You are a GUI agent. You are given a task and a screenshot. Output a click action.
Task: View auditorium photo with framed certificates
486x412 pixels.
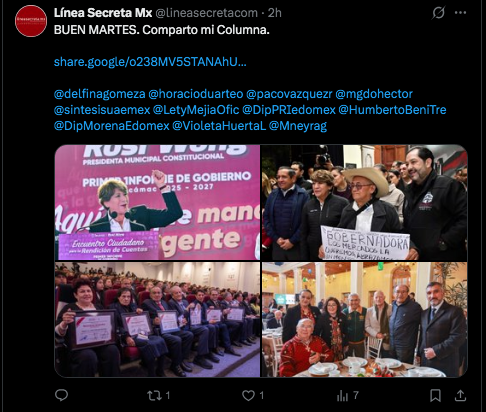(157, 320)
